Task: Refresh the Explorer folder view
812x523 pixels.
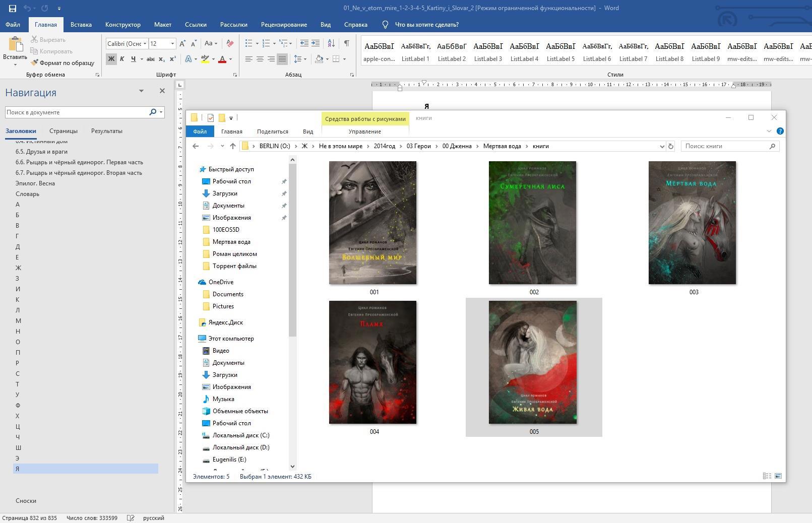Action: (670, 146)
